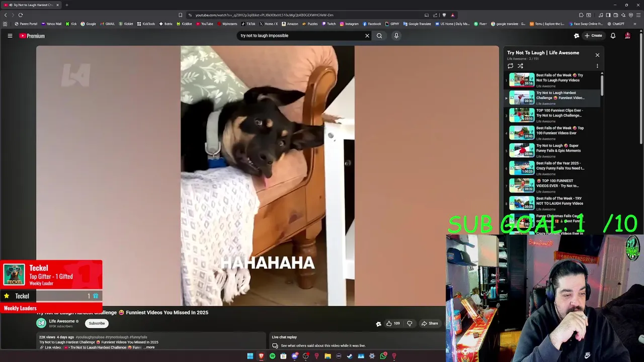Open the ChatGPT bookmark
Viewport: 644px width, 362px height.
pos(615,24)
